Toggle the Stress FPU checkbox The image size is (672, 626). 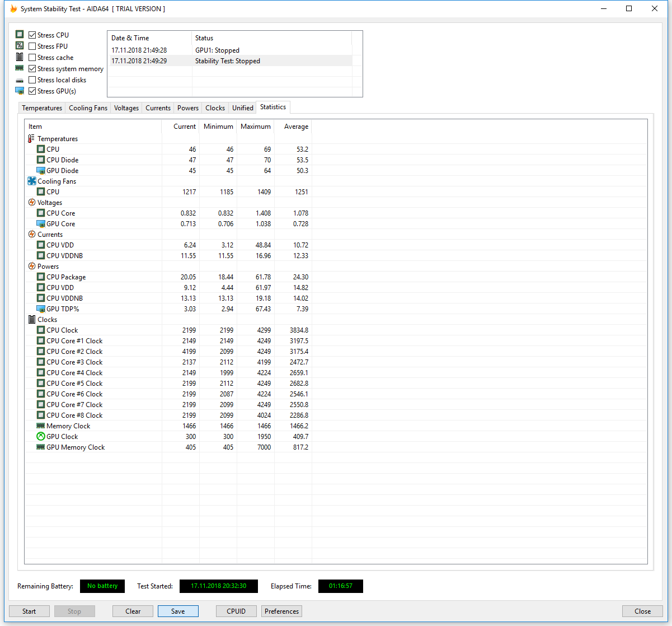pyautogui.click(x=32, y=46)
